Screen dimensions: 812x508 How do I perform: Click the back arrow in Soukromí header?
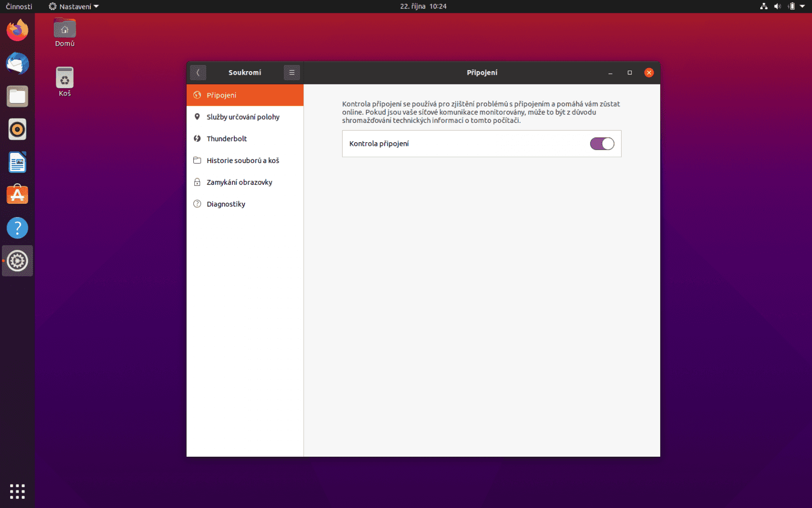point(198,72)
